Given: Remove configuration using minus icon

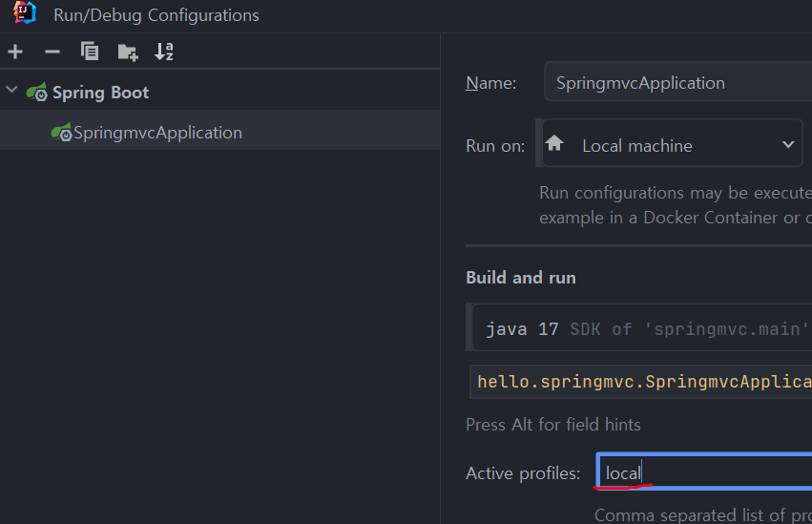Looking at the screenshot, I should coord(52,52).
